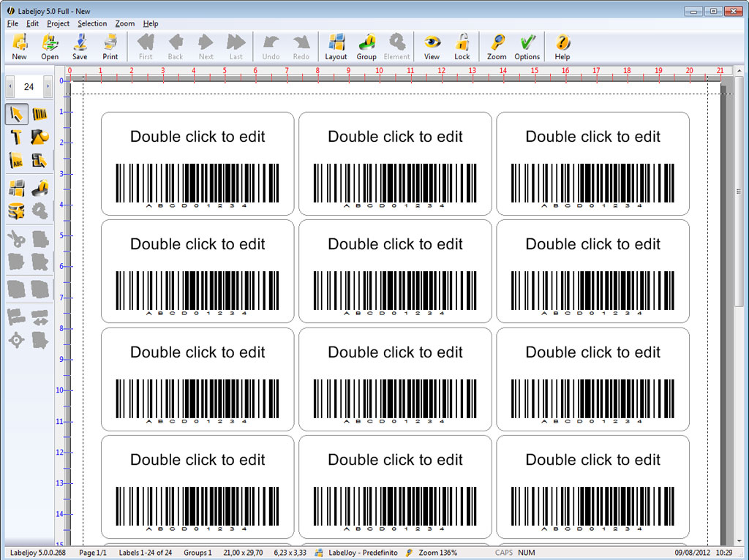Click the '6,23 x 3,33' label size
Screen dimensions: 749x560
point(290,553)
